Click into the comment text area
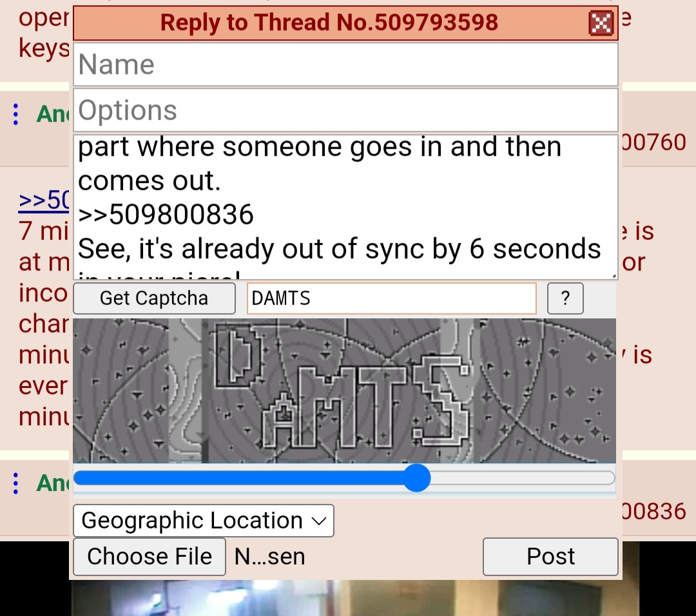The image size is (696, 616). [x=345, y=207]
